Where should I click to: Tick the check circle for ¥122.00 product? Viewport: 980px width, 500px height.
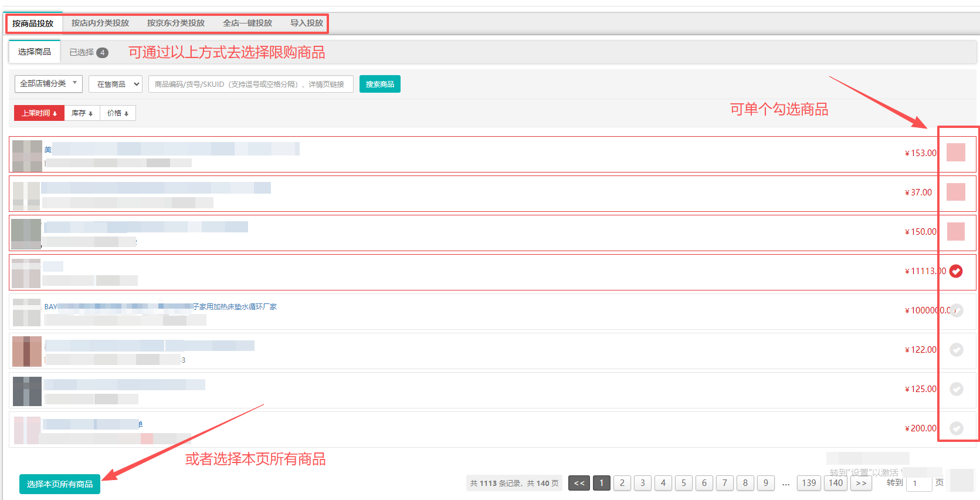tap(956, 350)
